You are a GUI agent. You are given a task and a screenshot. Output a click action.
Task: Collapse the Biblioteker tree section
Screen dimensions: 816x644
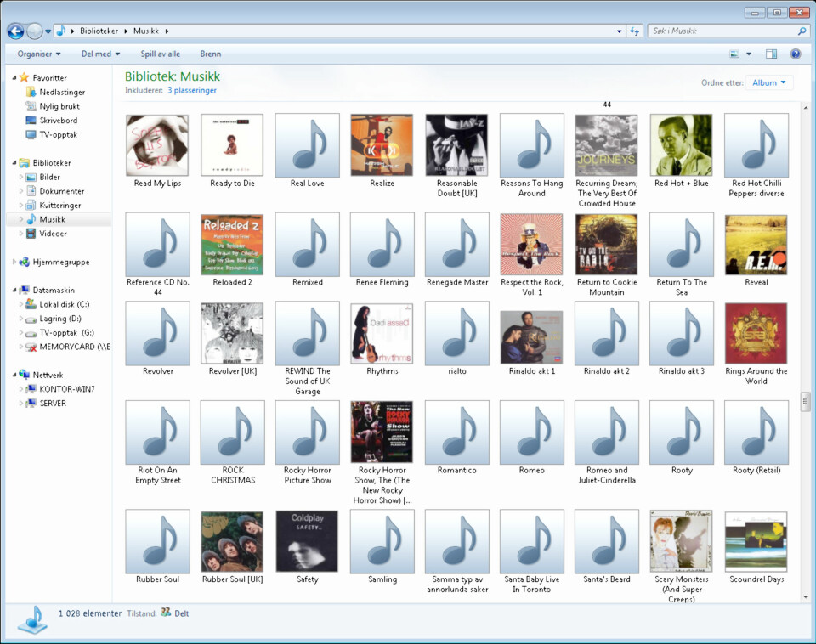[x=14, y=163]
